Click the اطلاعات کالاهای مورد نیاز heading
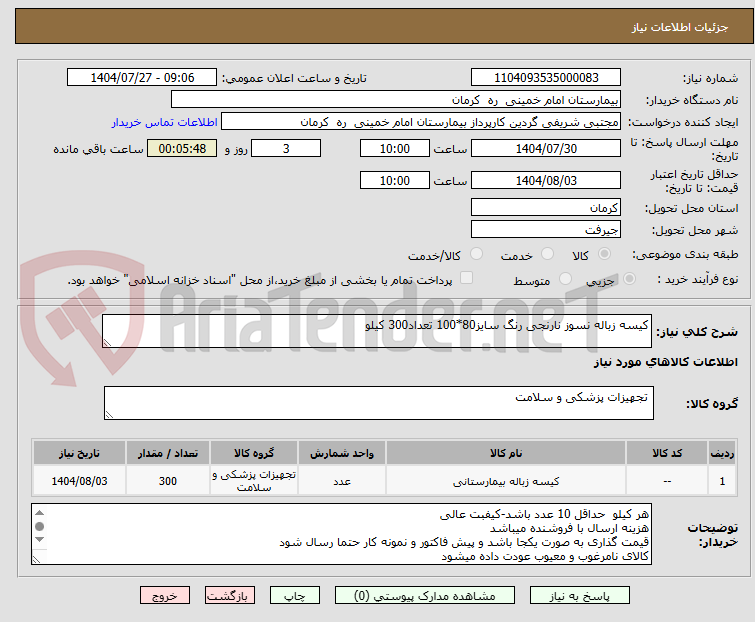The width and height of the screenshot is (755, 622). coord(665,362)
